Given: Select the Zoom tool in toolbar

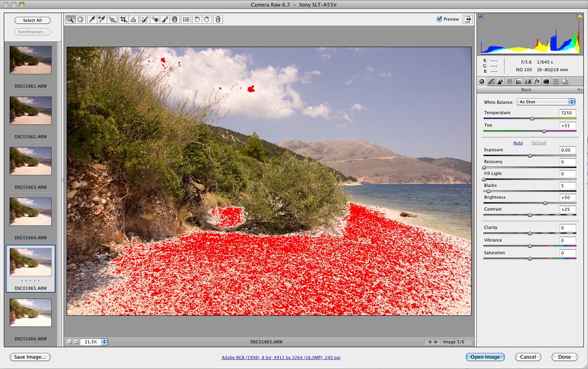Looking at the screenshot, I should tap(71, 20).
